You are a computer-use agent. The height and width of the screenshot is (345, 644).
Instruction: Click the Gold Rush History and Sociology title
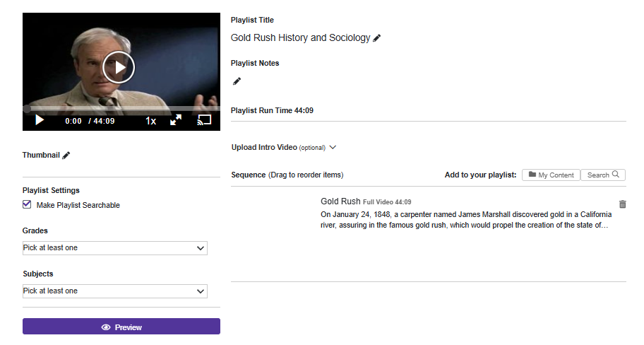(300, 38)
